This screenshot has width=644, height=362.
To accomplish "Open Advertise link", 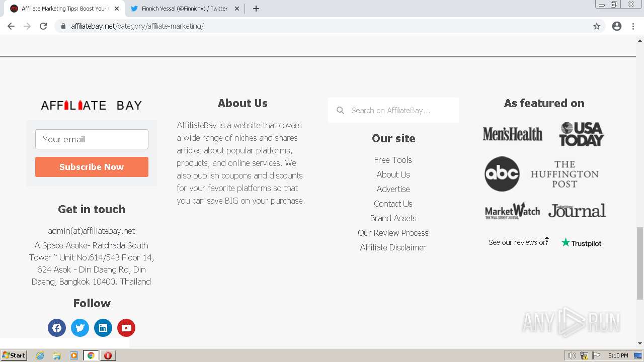I will [x=393, y=189].
